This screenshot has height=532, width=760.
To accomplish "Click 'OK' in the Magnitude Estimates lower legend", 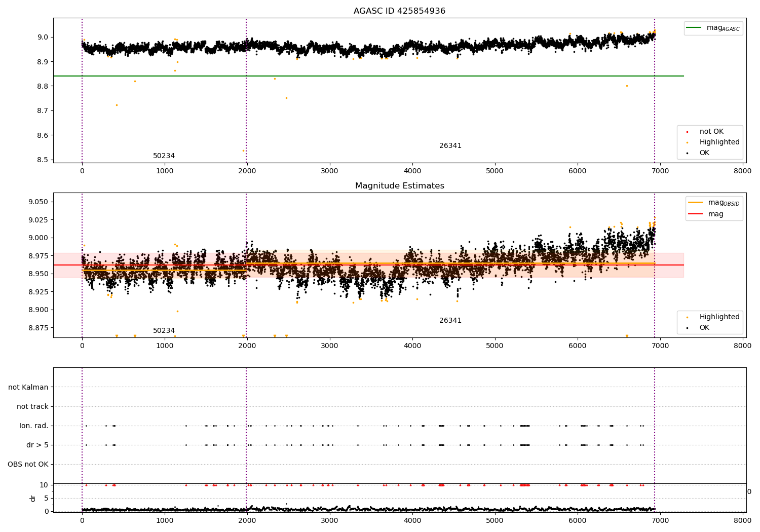I will coord(704,328).
